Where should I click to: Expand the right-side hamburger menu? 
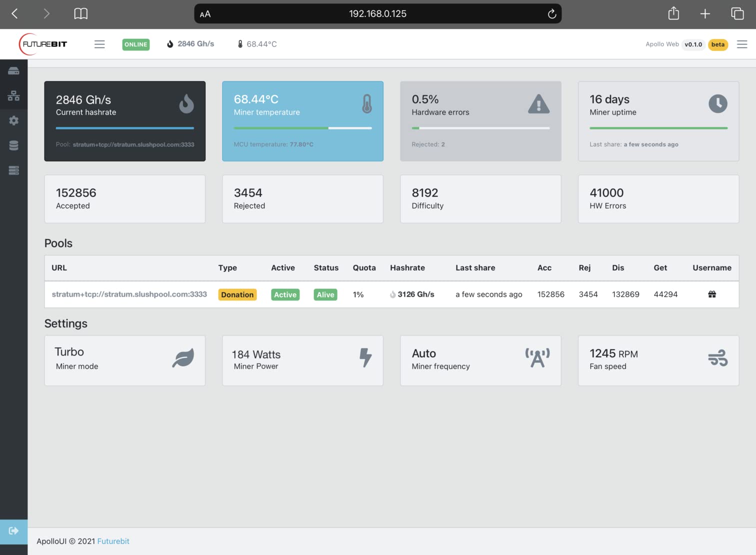(x=741, y=44)
